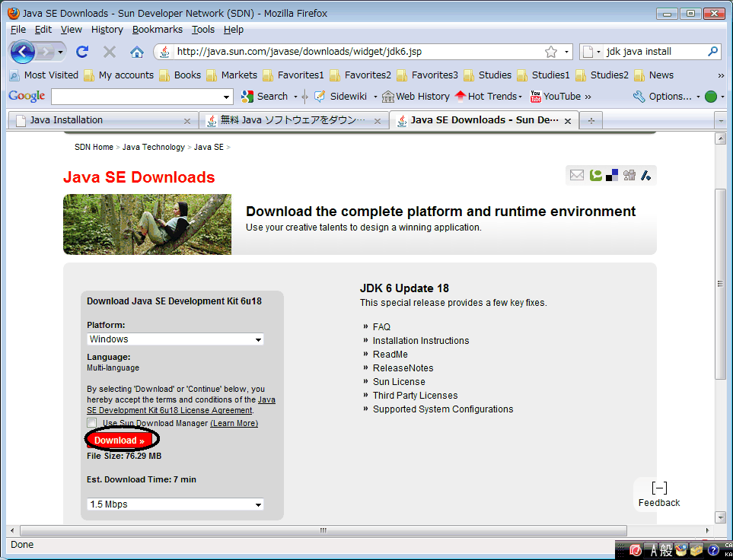Click the SDN Home breadcrumb

tap(94, 148)
